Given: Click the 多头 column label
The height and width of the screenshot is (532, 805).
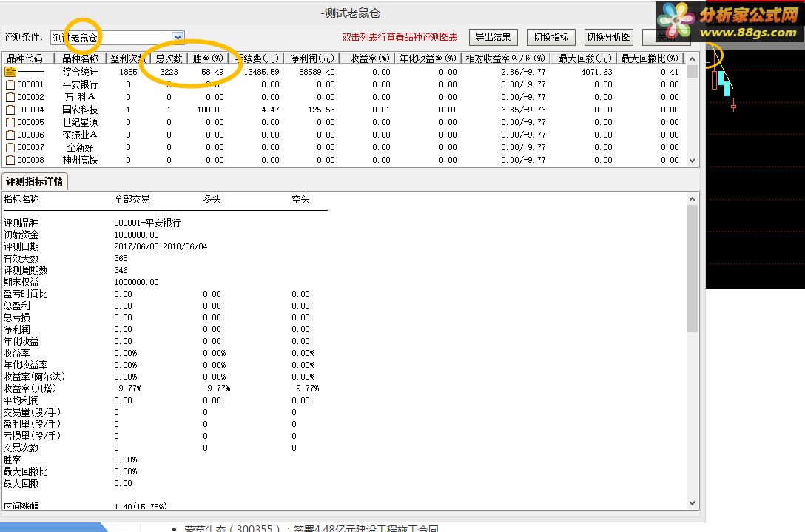Looking at the screenshot, I should (x=212, y=199).
